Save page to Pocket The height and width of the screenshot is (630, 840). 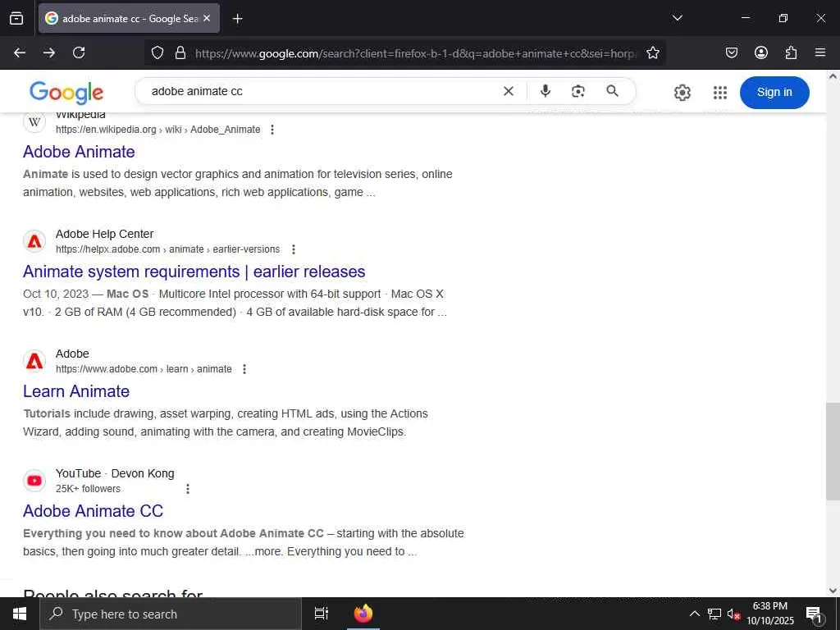click(731, 52)
